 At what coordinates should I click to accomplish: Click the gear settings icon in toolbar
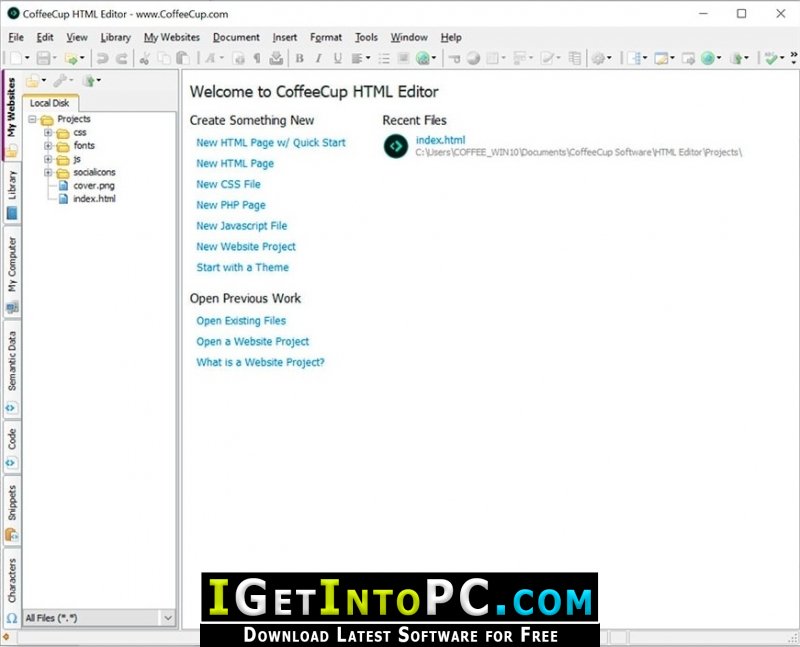coord(598,58)
